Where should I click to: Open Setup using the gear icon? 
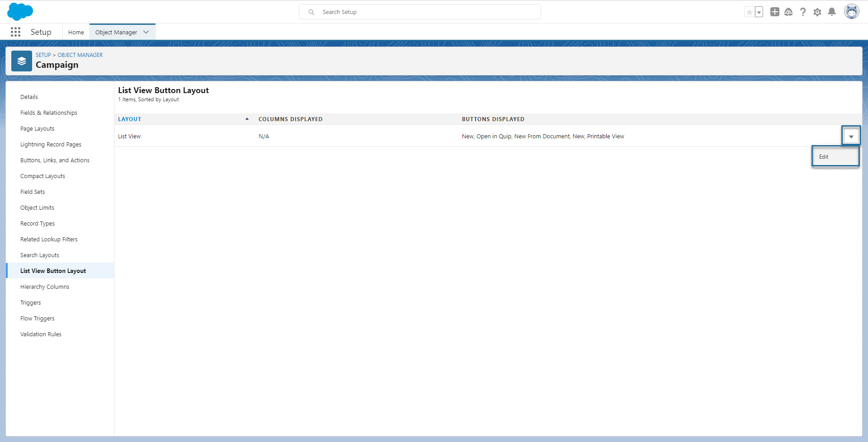click(x=818, y=12)
